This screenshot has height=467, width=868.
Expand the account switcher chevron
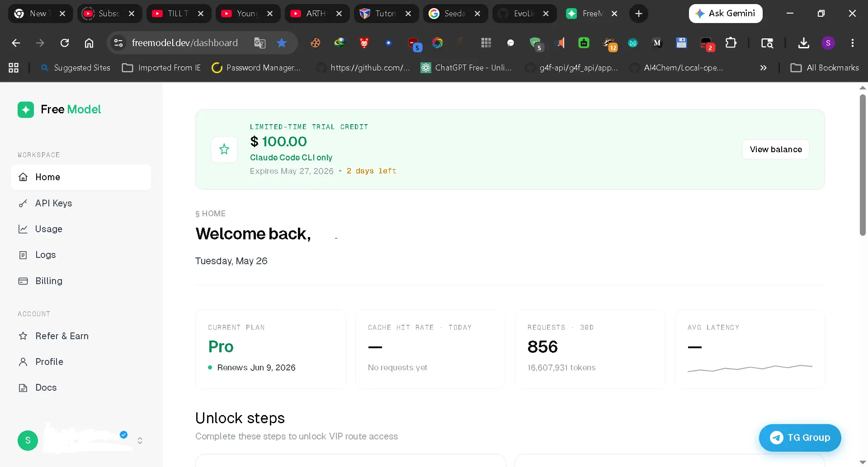coord(140,441)
